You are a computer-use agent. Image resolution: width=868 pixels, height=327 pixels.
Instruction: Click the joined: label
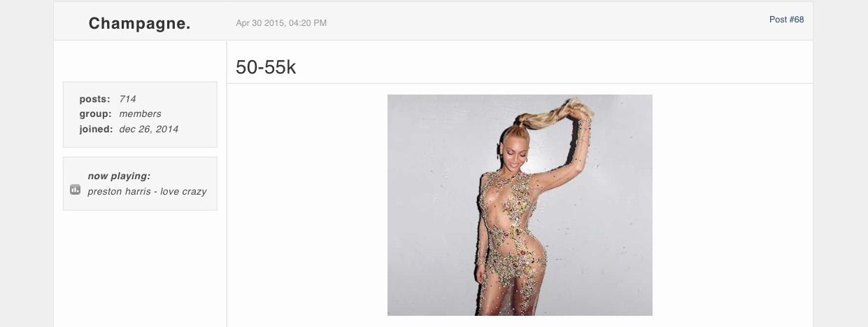click(x=96, y=129)
